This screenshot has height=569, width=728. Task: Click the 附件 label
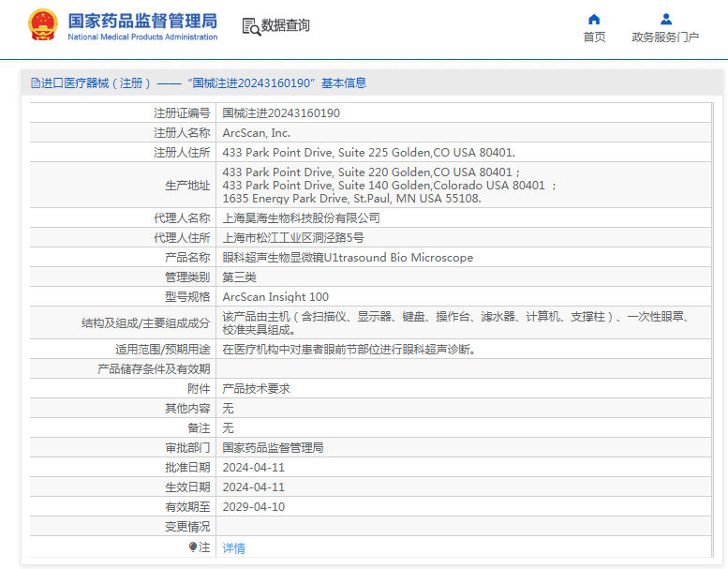point(199,389)
